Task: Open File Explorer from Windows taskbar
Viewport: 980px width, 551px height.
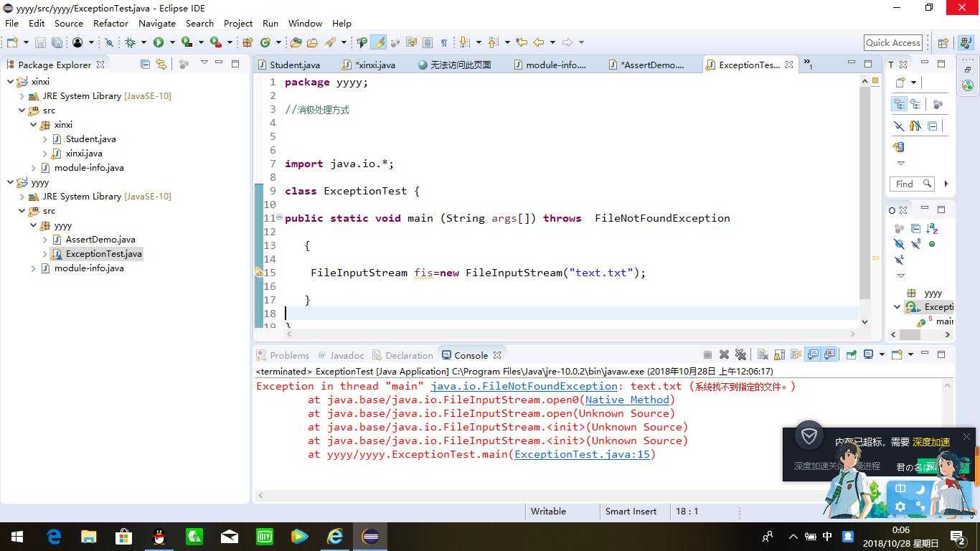Action: coord(88,536)
